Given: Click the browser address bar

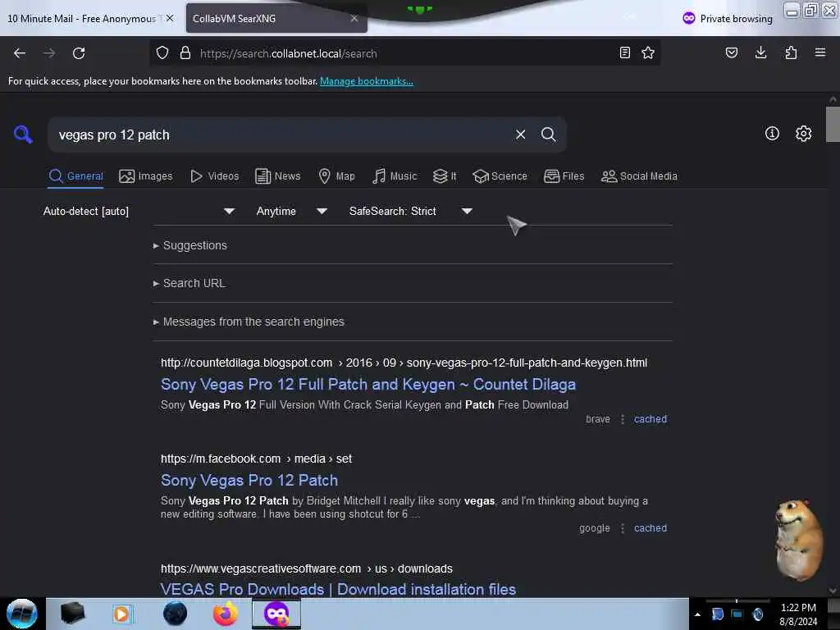Looking at the screenshot, I should (404, 53).
